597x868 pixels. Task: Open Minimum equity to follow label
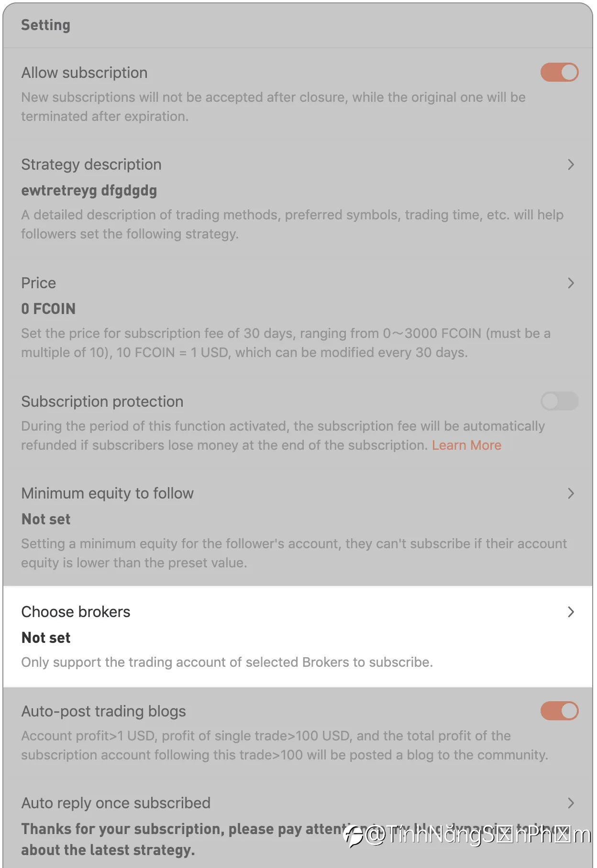[108, 493]
